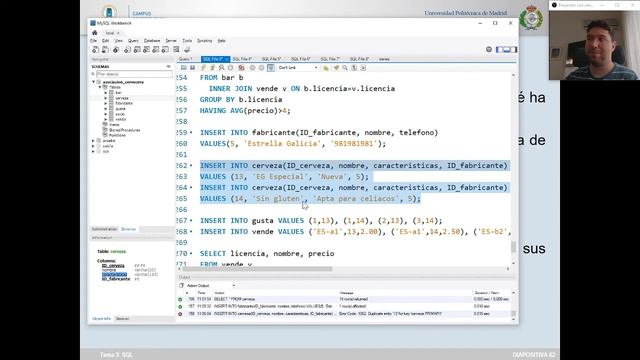Image resolution: width=640 pixels, height=360 pixels.
Task: Stop the query being executed
Action: 231,68
